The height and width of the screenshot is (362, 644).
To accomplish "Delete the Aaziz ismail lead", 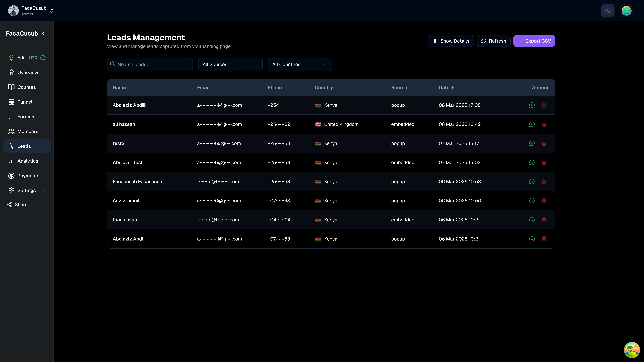I will pos(544,201).
